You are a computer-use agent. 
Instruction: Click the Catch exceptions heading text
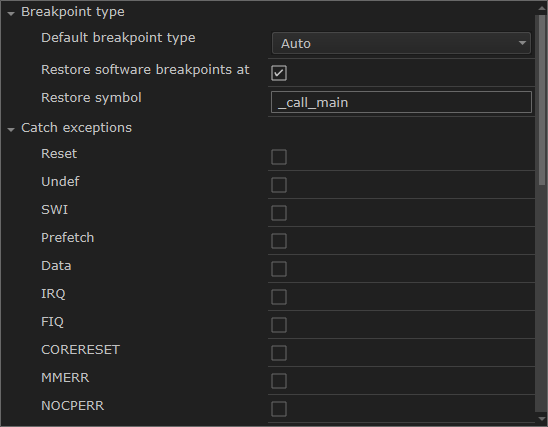click(77, 128)
